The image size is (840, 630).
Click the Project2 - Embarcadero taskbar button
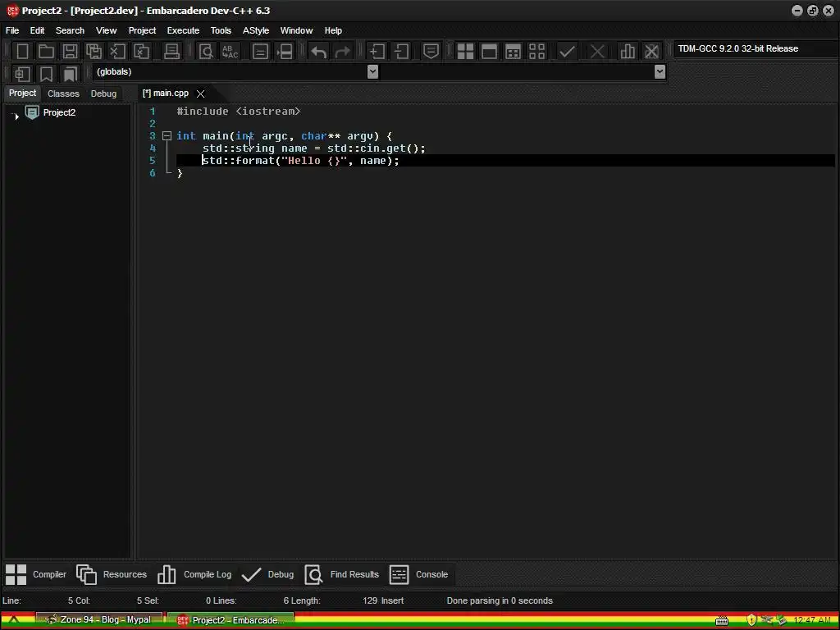(x=231, y=620)
